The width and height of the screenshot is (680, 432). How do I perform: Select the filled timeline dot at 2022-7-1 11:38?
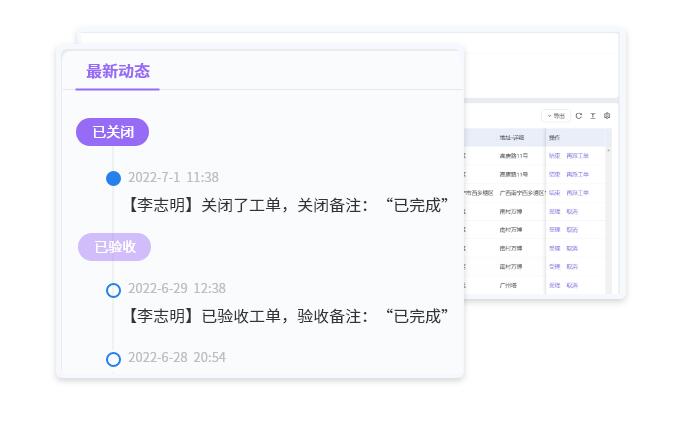point(114,178)
